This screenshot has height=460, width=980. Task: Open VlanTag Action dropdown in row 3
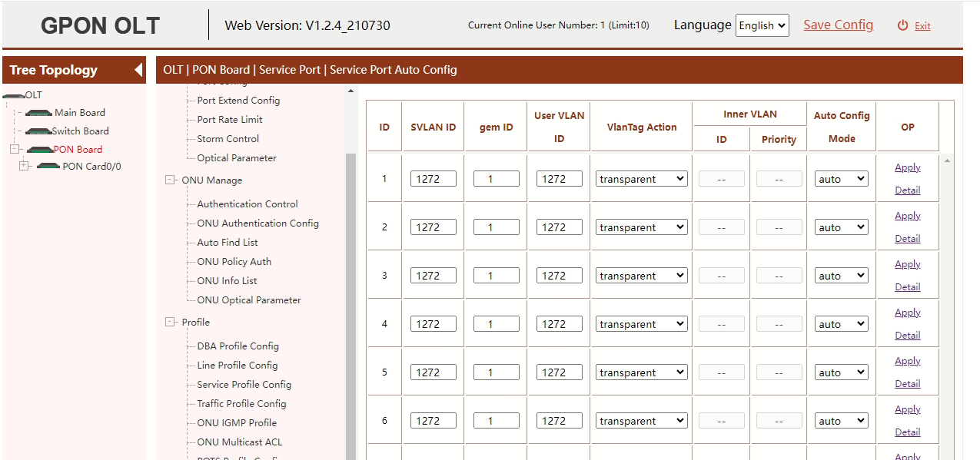[x=642, y=276]
